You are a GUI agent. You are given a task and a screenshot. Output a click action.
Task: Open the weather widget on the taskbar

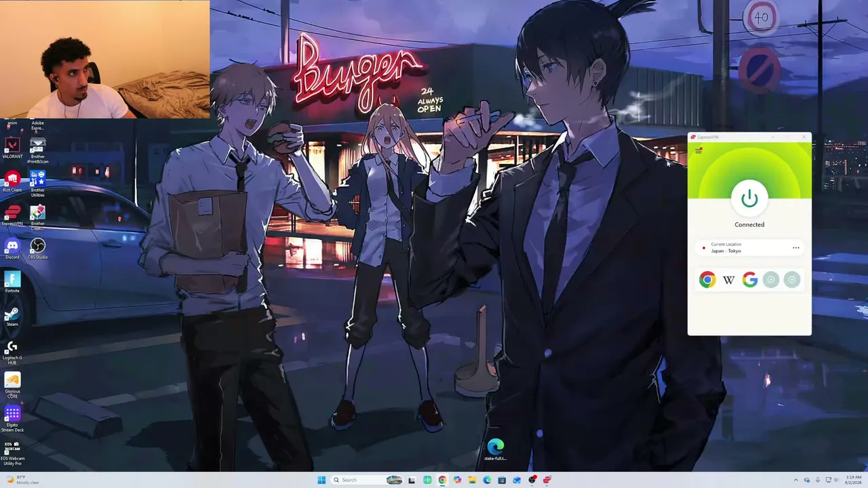(22, 480)
